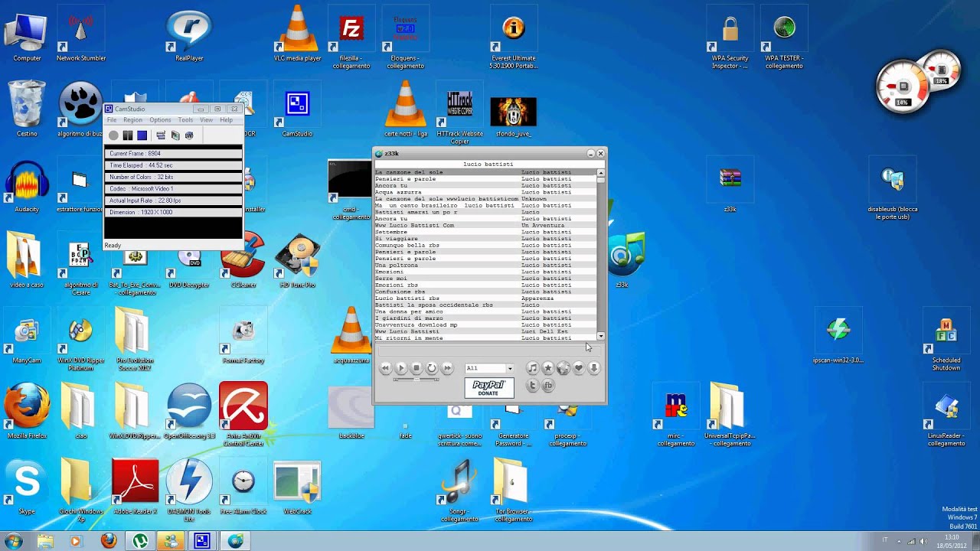Click repeat button in z33k player
Screen dimensions: 980x551
pos(432,368)
